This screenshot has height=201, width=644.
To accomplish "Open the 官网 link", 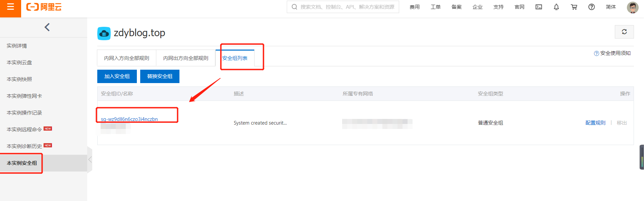I will pos(520,7).
